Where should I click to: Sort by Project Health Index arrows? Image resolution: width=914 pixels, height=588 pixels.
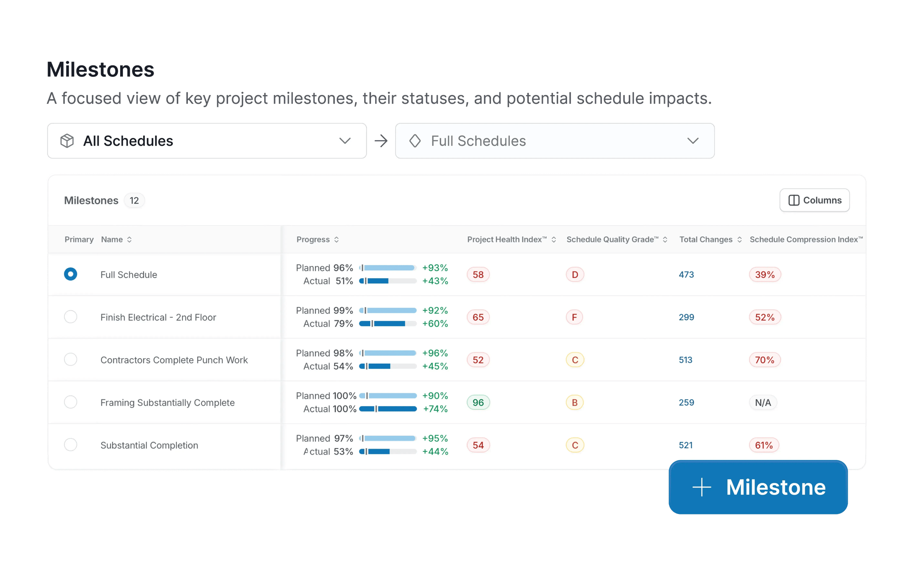coord(553,239)
